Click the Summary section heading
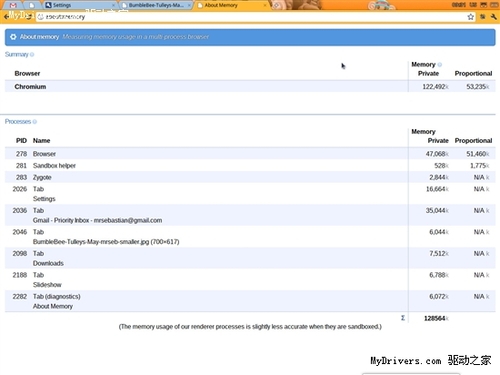500x375 pixels. tap(16, 54)
